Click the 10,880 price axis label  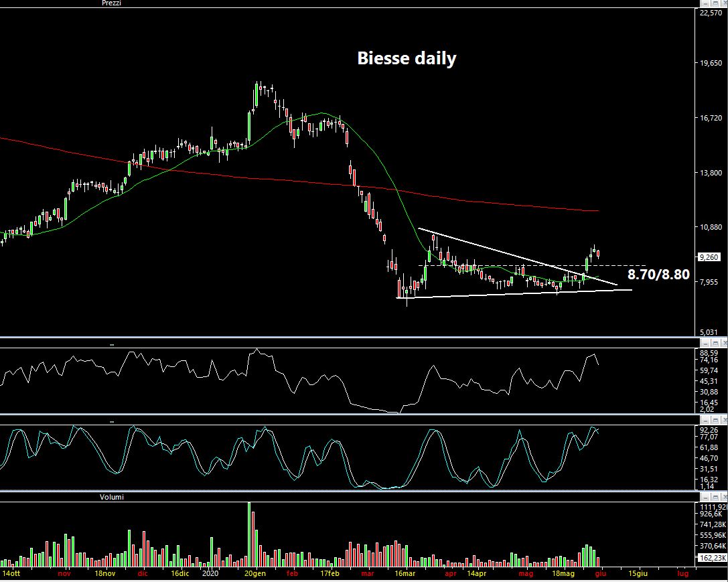coord(711,227)
